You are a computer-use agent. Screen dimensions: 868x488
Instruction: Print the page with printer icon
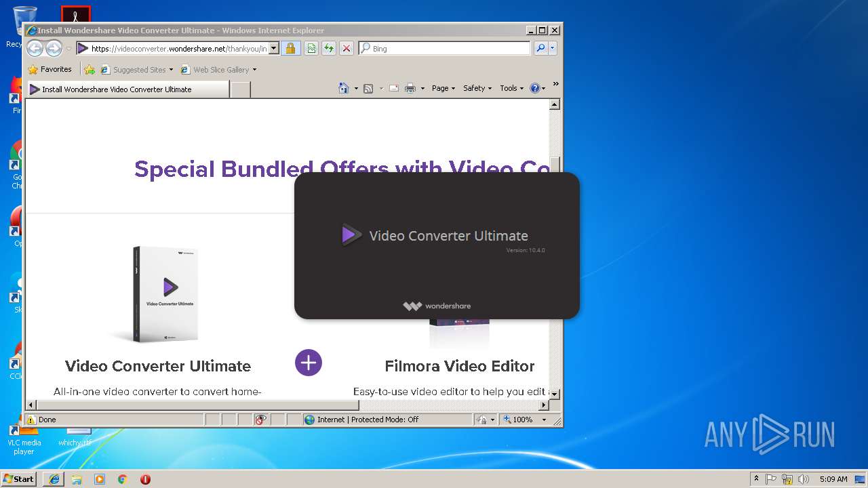[x=410, y=88]
